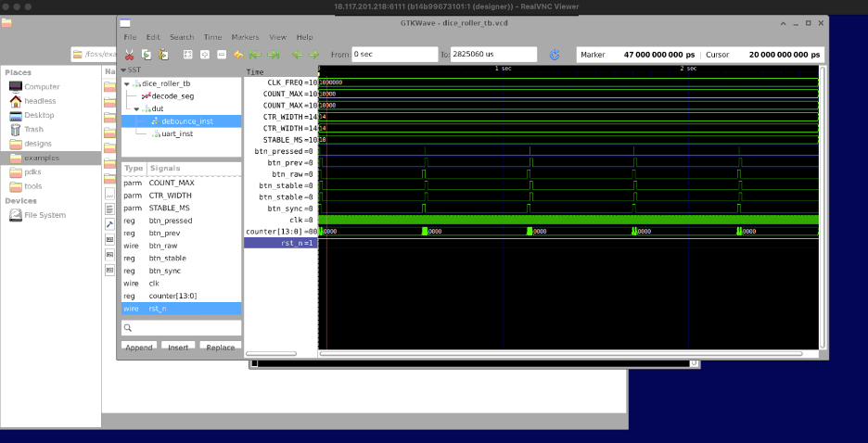Open the Desktop place in the sidebar
The image size is (868, 443).
tap(39, 115)
